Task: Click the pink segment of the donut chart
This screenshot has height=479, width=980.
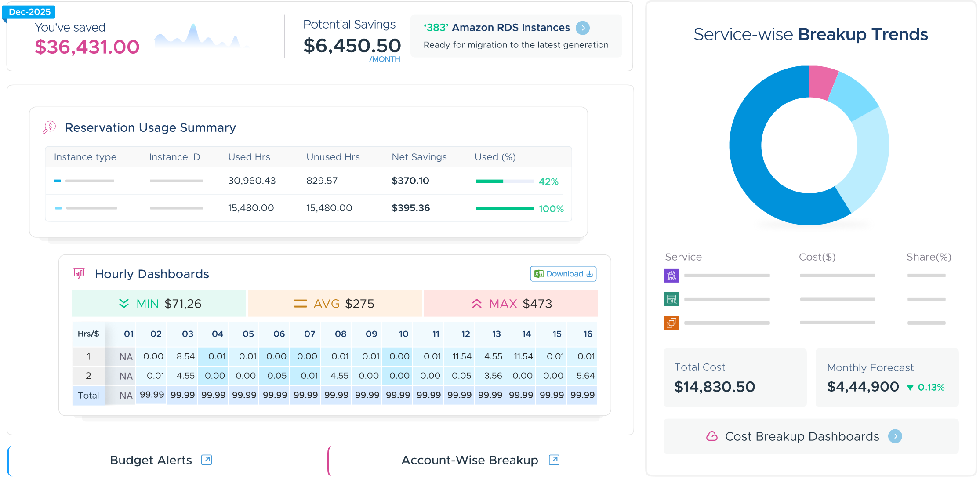Action: tap(821, 82)
